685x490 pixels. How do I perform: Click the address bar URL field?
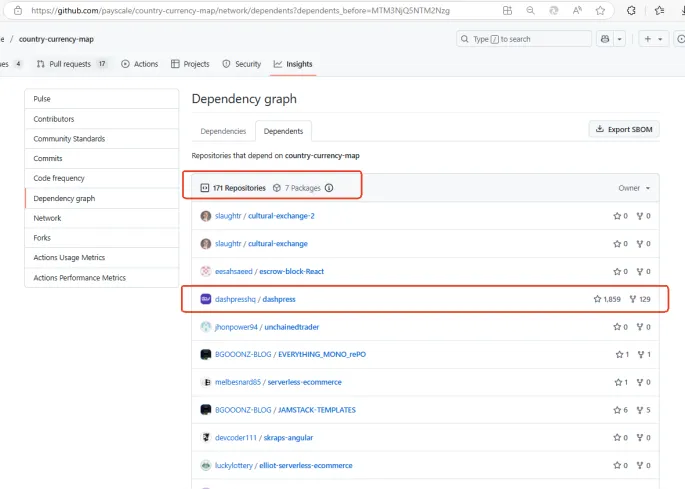point(240,10)
